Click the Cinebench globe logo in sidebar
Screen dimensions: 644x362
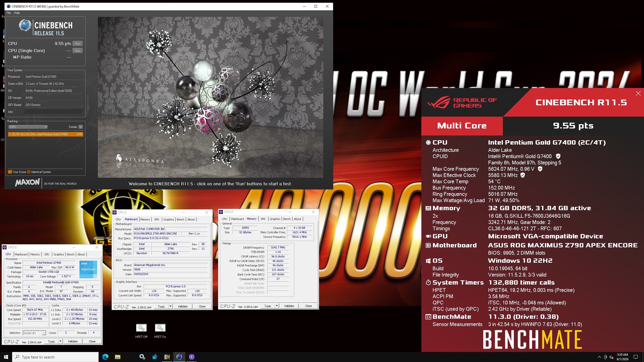pyautogui.click(x=25, y=25)
